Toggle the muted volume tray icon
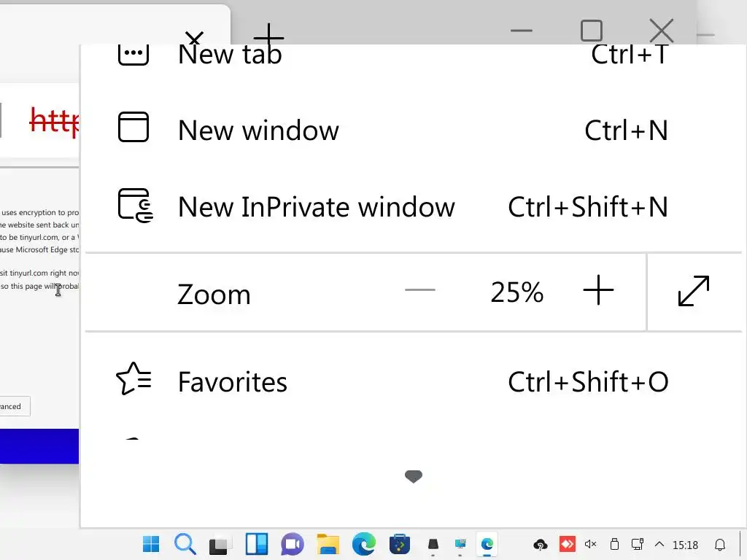Screen dimensions: 747x560 pyautogui.click(x=591, y=545)
